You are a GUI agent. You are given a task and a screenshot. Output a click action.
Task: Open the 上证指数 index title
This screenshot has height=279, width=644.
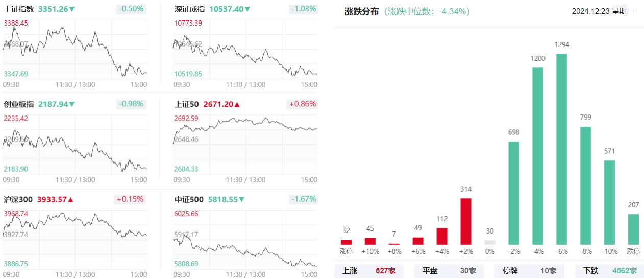click(x=19, y=9)
